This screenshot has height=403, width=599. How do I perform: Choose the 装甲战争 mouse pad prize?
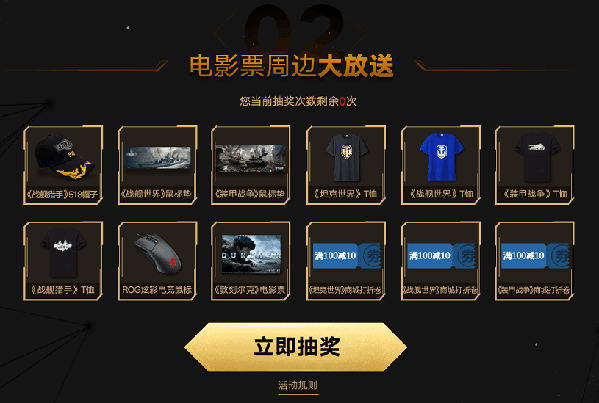(251, 165)
